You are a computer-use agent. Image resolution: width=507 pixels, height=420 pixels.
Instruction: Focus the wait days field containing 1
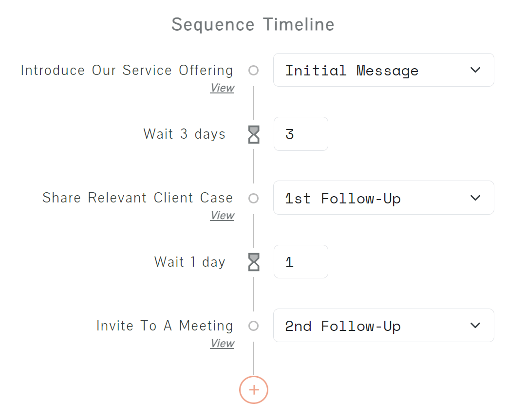[300, 262]
